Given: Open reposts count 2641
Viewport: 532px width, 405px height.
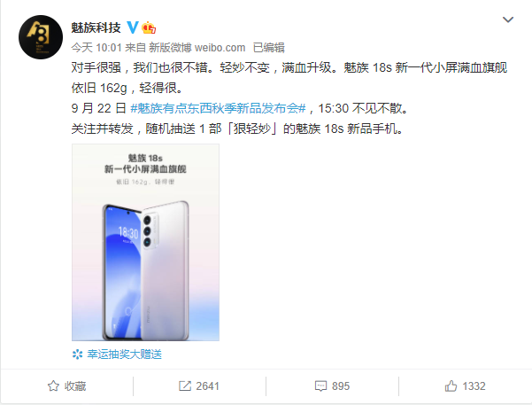Looking at the screenshot, I should point(207,386).
